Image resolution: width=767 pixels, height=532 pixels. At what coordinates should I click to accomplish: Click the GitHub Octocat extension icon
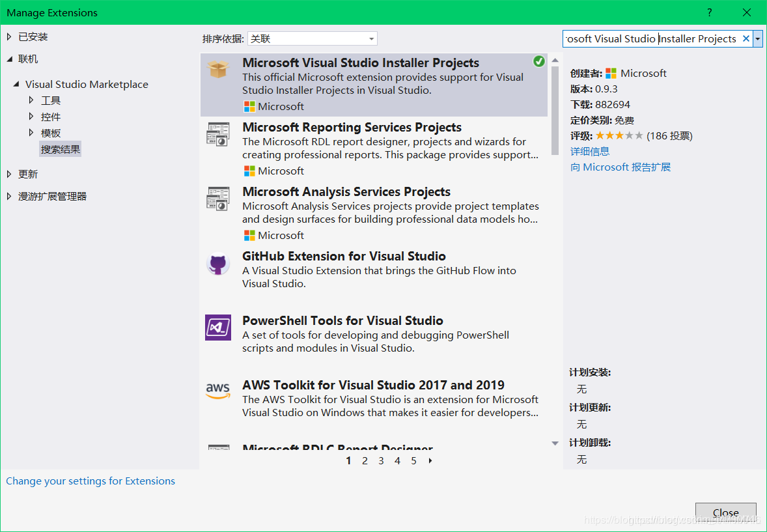point(218,264)
